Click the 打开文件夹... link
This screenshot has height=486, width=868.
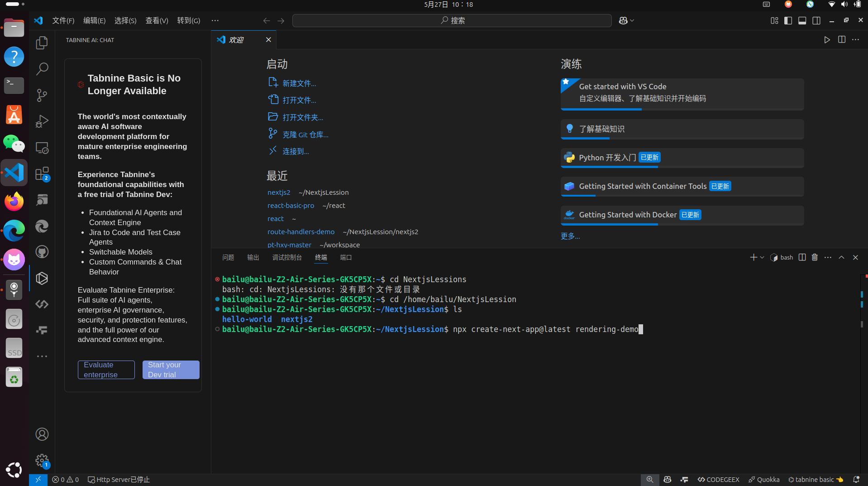(x=303, y=117)
